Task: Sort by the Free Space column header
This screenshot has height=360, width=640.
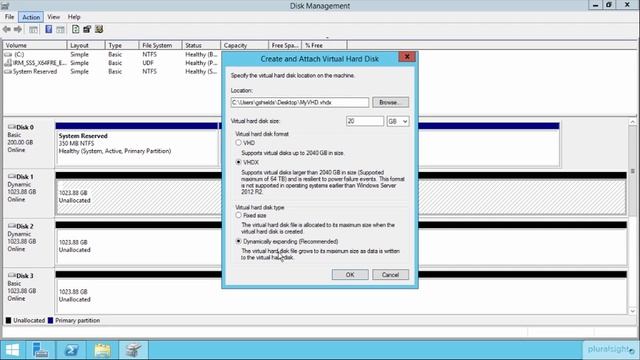Action: [x=285, y=45]
